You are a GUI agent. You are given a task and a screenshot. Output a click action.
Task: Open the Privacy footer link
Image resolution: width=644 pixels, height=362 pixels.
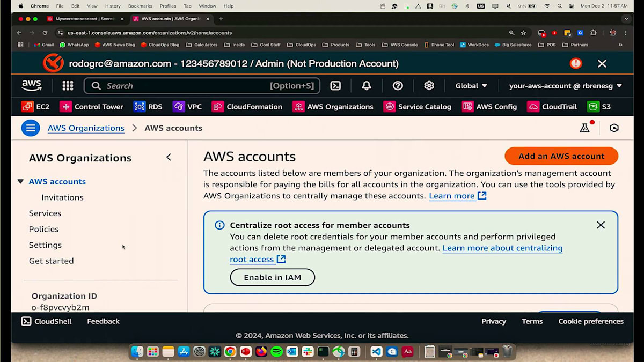pyautogui.click(x=494, y=321)
